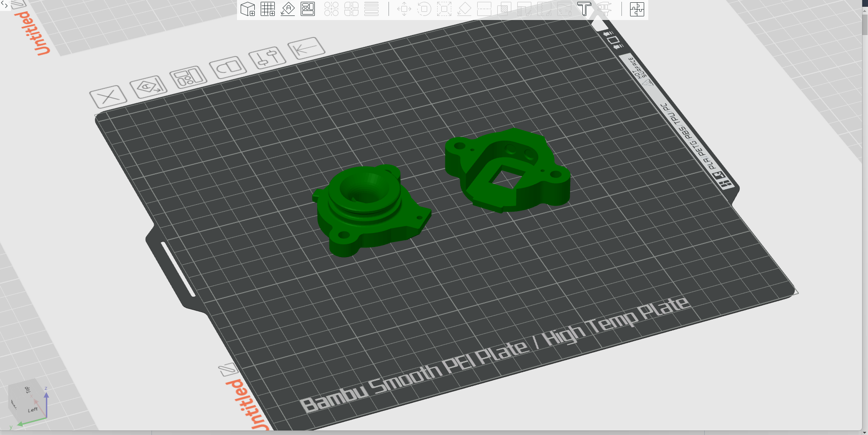Switch to Assembly View puzzle icon
Screen dimensions: 868x435
(x=637, y=9)
